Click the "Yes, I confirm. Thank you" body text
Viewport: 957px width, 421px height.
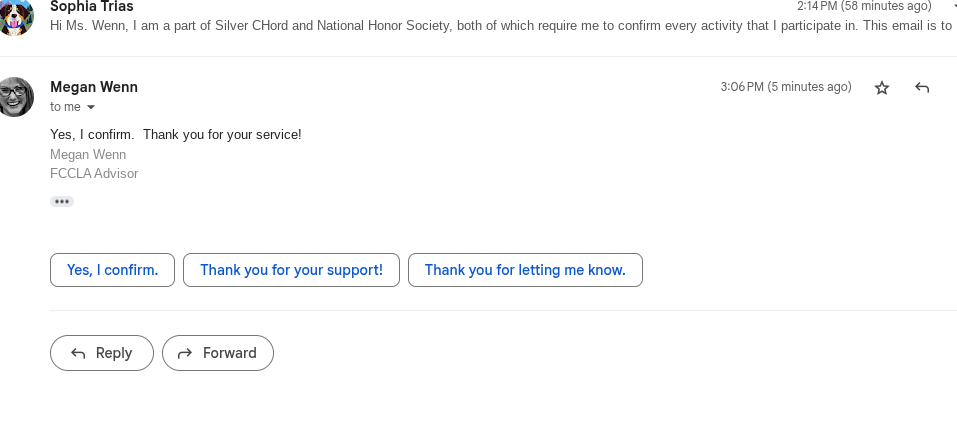(175, 134)
